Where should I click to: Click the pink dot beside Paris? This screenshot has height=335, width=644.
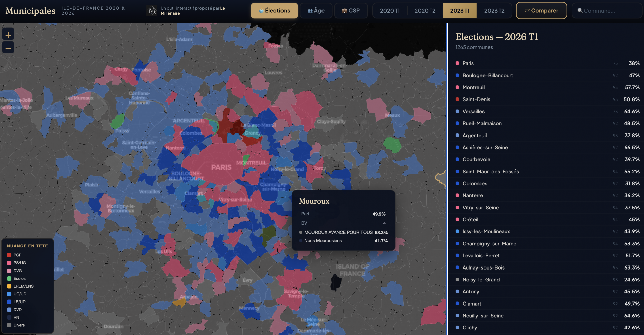[x=457, y=63]
